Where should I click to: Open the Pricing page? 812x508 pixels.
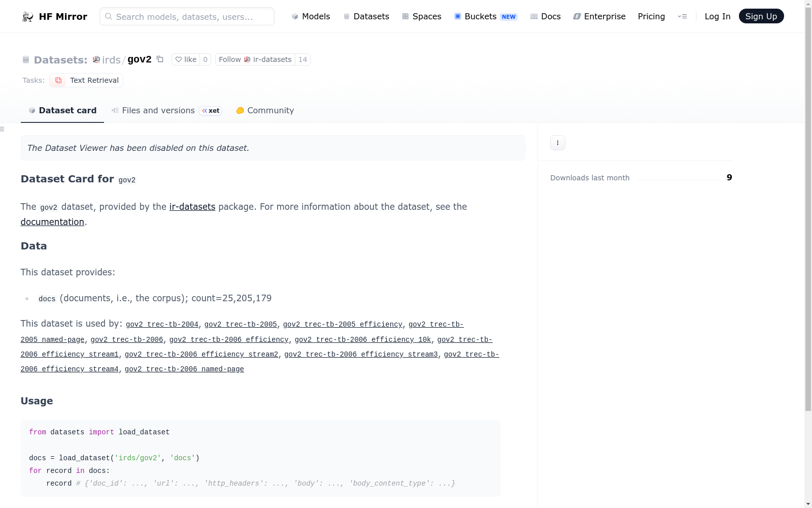pyautogui.click(x=651, y=16)
